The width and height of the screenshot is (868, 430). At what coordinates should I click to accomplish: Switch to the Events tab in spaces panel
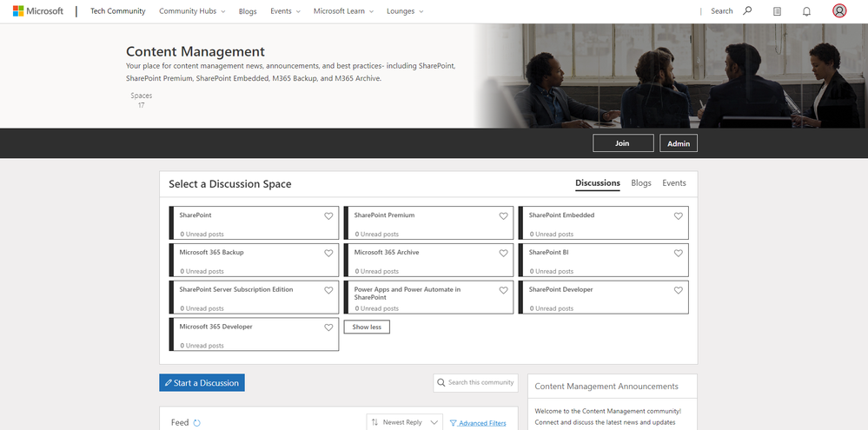pos(674,183)
